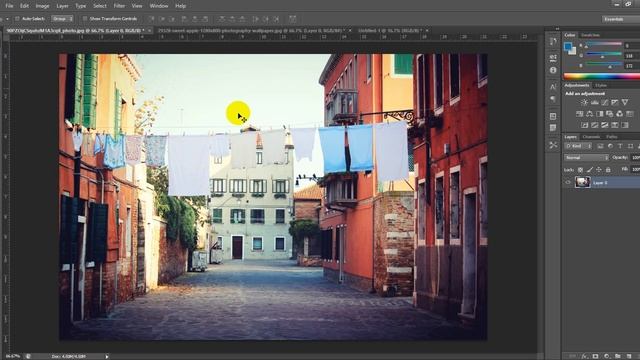Image resolution: width=640 pixels, height=360 pixels.
Task: Add a Color Balance adjustment
Action: [x=589, y=114]
